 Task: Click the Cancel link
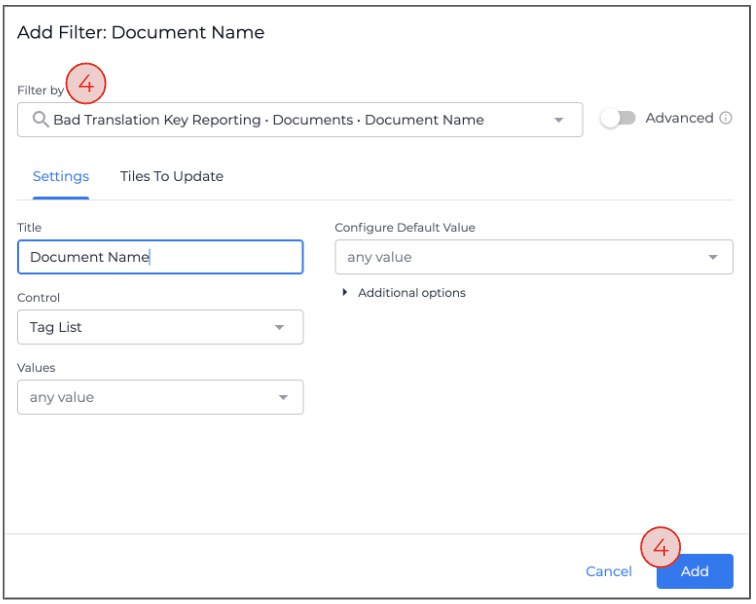tap(608, 571)
